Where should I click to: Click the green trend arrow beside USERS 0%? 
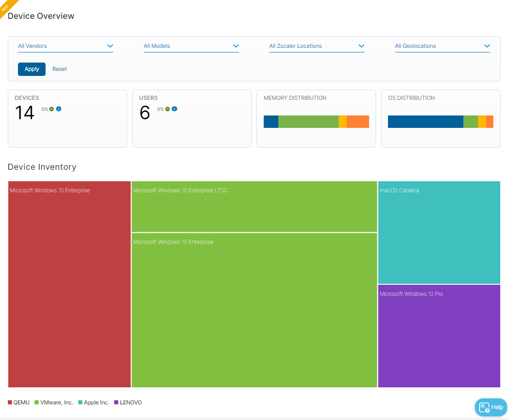point(168,109)
